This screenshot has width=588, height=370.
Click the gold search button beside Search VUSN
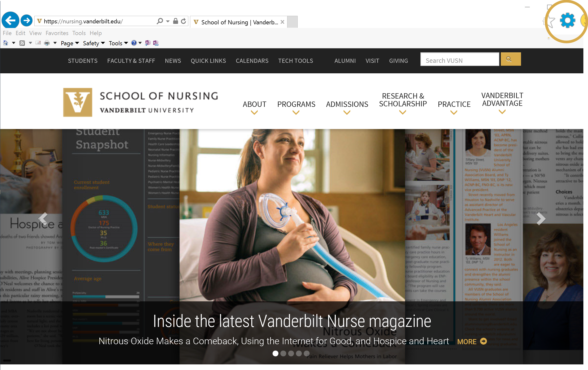click(x=511, y=59)
